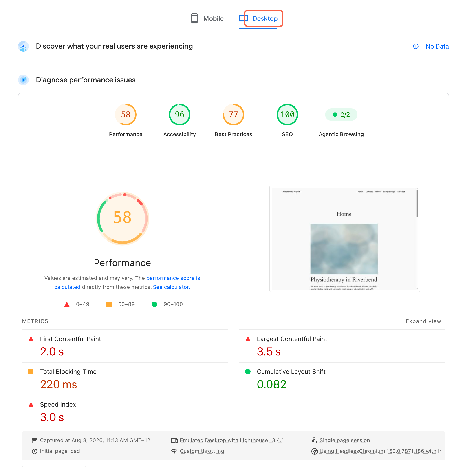Click the stopwatch icon by Initial page load

click(x=35, y=451)
